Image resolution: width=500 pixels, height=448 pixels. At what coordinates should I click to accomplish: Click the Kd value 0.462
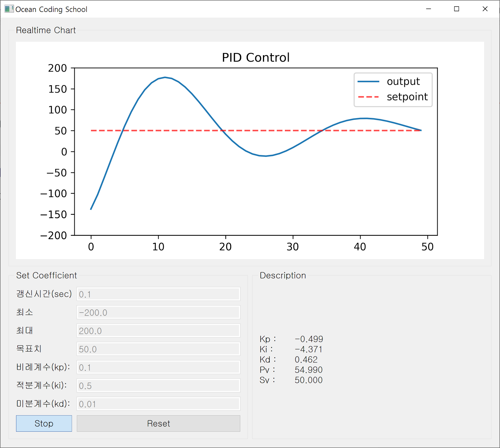(x=306, y=360)
